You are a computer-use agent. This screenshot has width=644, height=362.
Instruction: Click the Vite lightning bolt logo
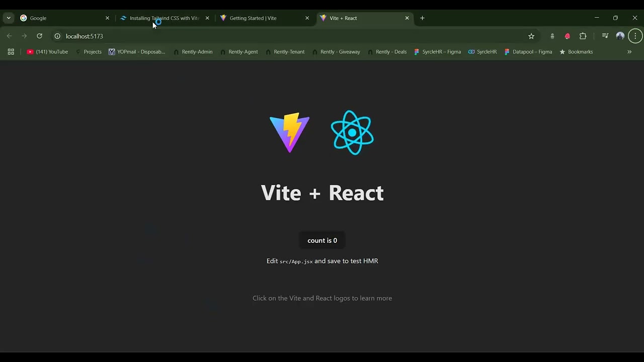[289, 133]
